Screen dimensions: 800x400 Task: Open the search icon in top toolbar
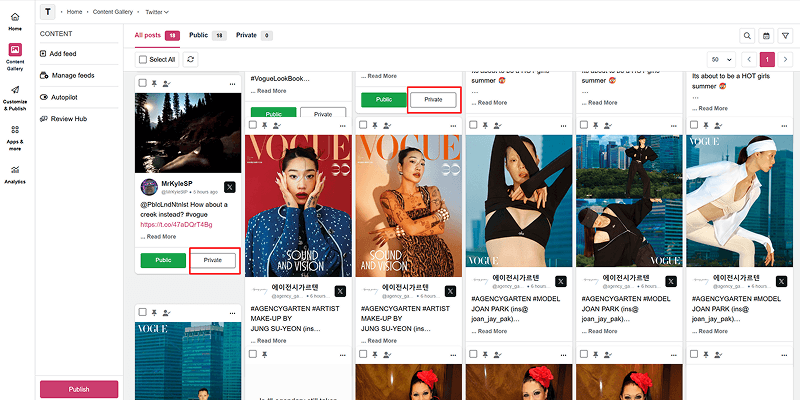pos(747,36)
